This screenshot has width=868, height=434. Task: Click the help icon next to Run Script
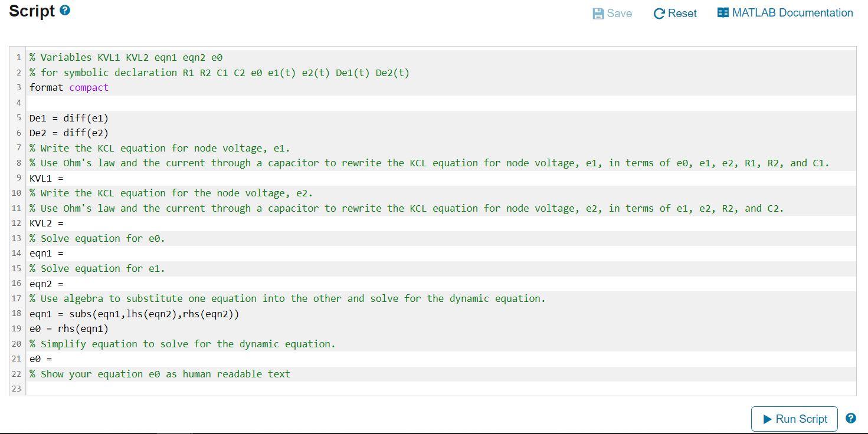(x=850, y=417)
